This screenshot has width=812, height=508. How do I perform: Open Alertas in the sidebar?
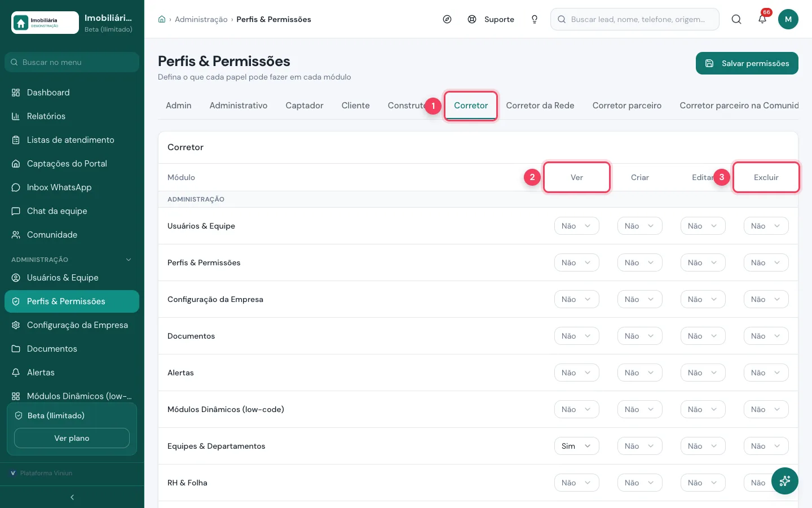pyautogui.click(x=72, y=373)
